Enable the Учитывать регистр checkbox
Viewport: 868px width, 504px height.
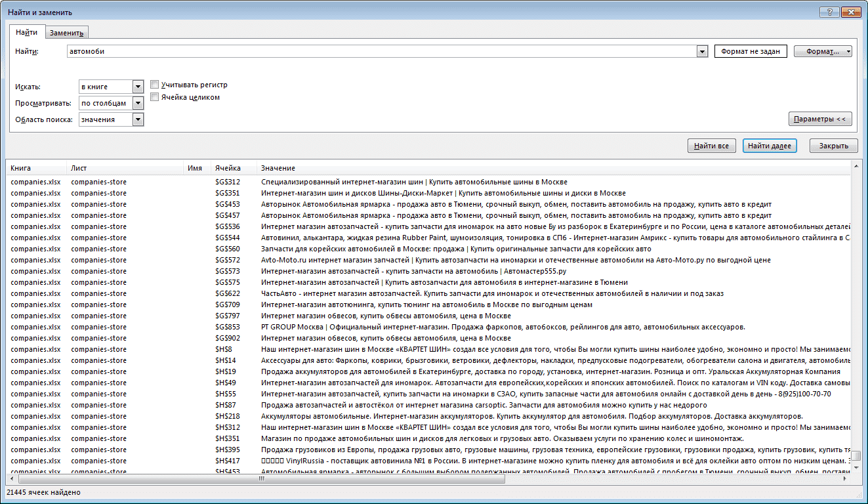(155, 85)
